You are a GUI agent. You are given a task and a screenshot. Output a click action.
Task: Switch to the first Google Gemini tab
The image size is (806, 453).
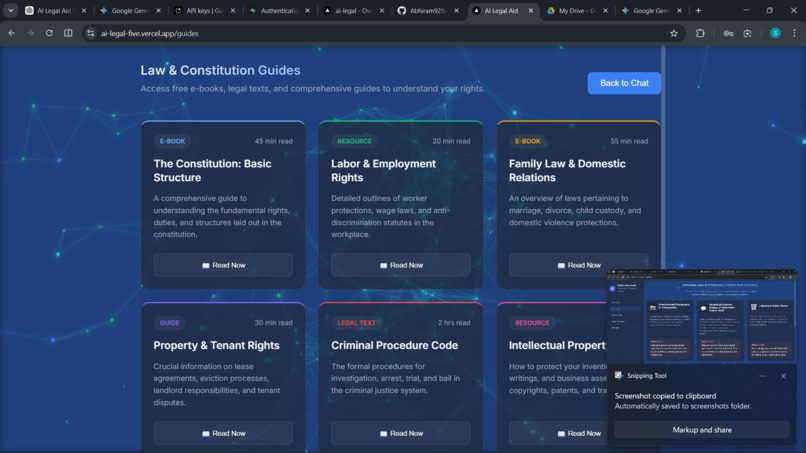(129, 10)
